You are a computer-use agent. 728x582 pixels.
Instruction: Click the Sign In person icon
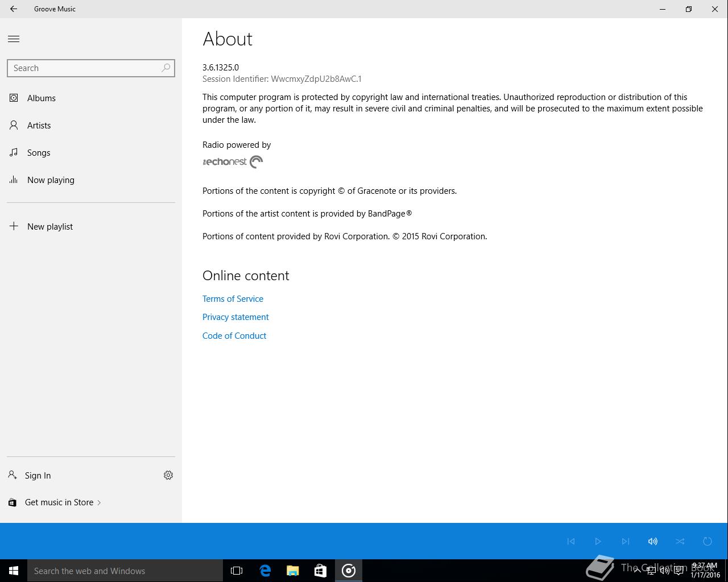coord(13,475)
